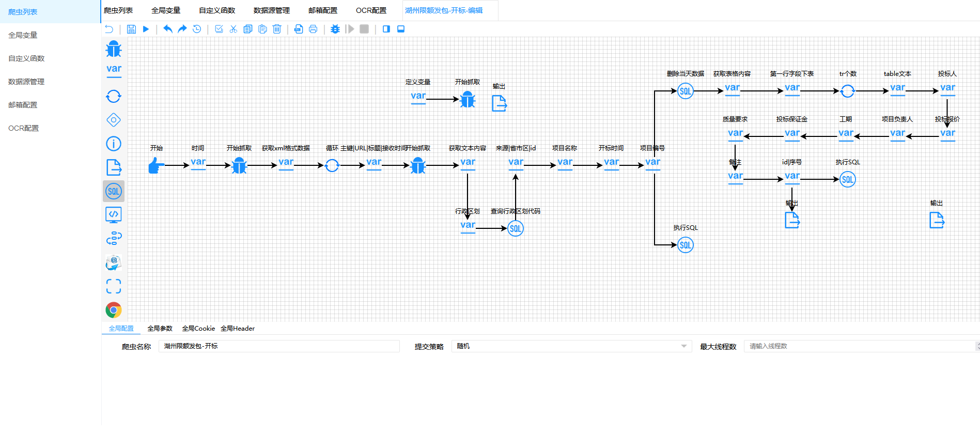This screenshot has height=434, width=980.
Task: Switch to the 全局变量 top tab
Action: point(166,10)
